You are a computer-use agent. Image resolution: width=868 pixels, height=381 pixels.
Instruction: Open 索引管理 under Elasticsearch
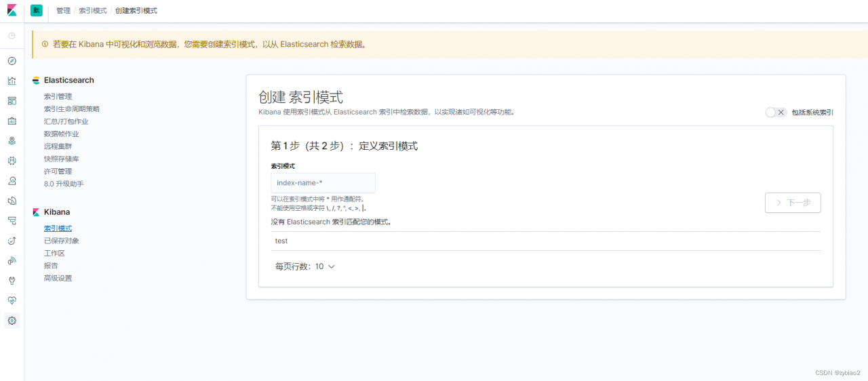click(x=58, y=96)
